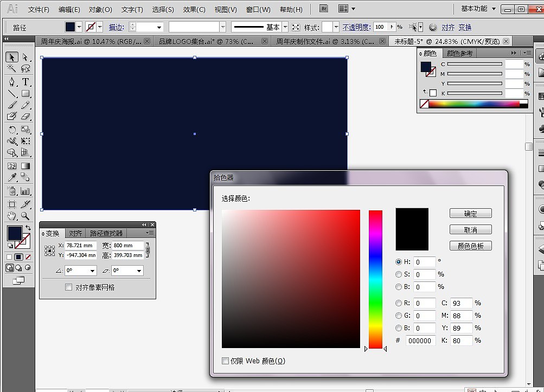Viewport: 544px width, 392px height.
Task: Open the 对象(O) menu
Action: [x=100, y=9]
